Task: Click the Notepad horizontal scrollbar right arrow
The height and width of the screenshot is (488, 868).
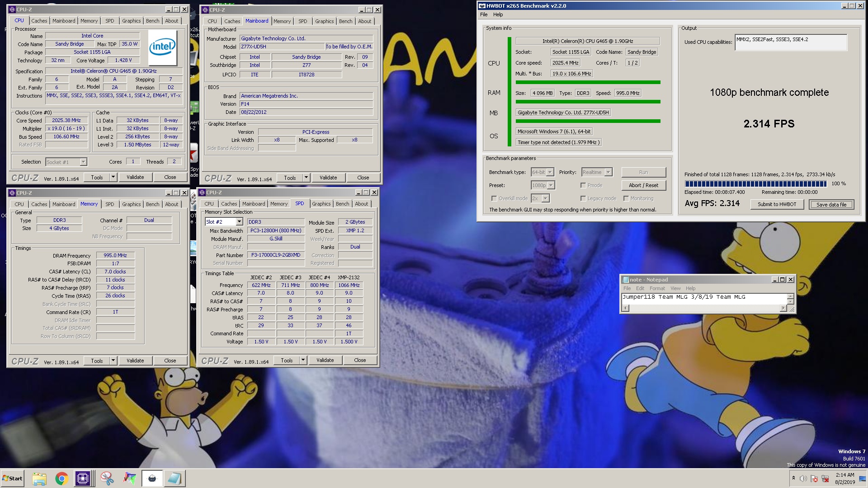Action: 783,308
